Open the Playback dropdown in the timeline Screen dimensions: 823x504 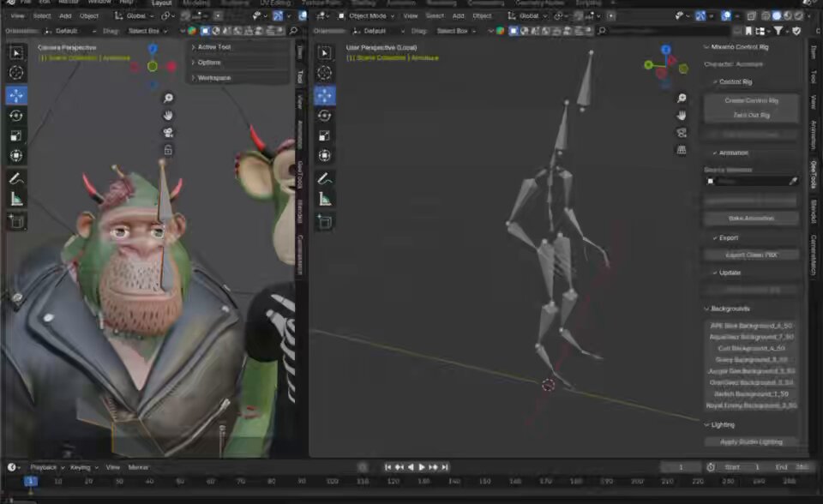point(46,467)
